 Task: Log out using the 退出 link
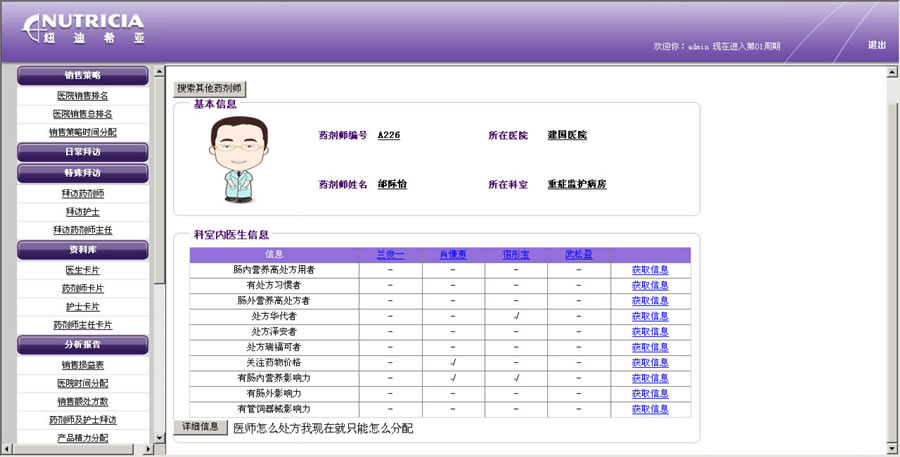876,45
